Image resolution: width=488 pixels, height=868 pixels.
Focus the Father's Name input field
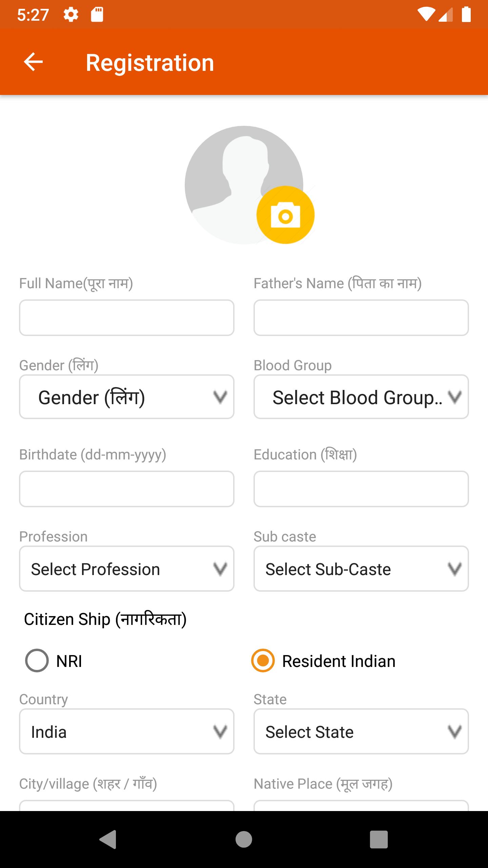click(361, 318)
